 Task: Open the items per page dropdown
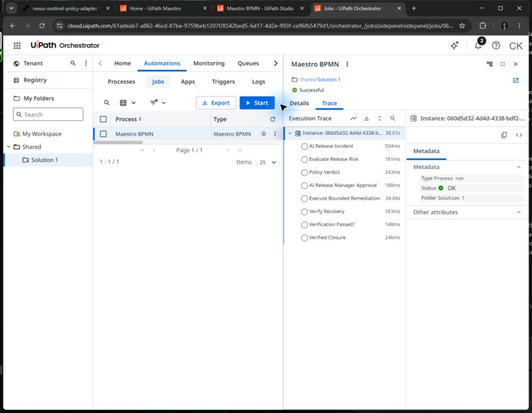(267, 162)
